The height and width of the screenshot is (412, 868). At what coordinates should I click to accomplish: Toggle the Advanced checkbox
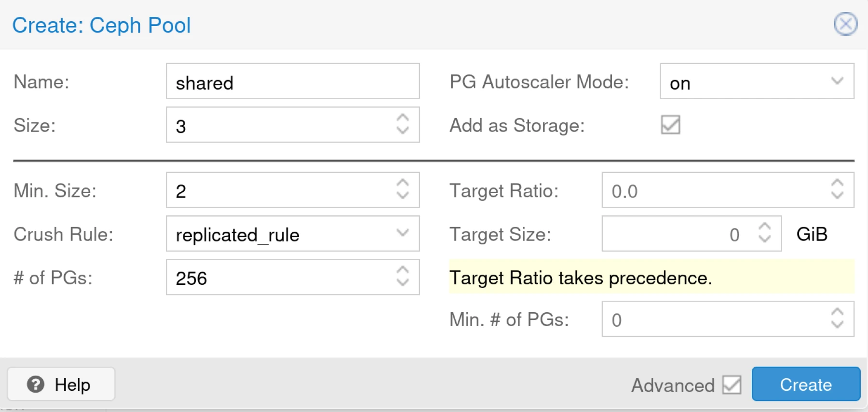click(x=731, y=385)
